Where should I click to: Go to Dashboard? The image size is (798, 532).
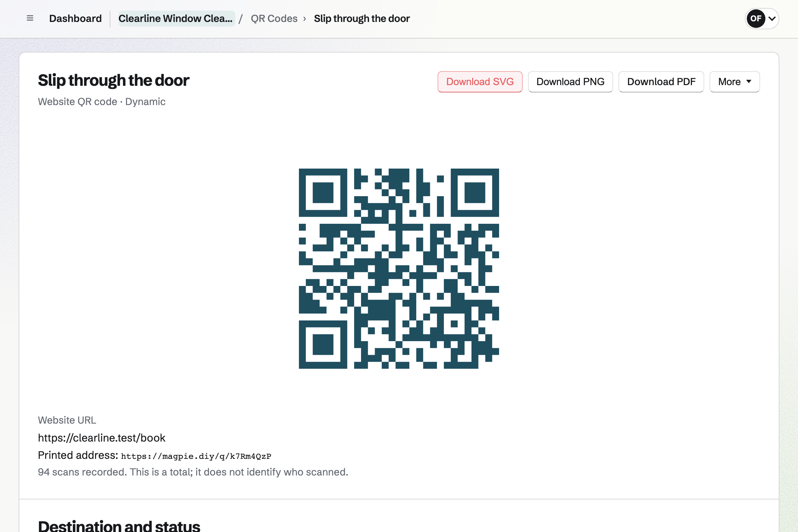point(75,18)
